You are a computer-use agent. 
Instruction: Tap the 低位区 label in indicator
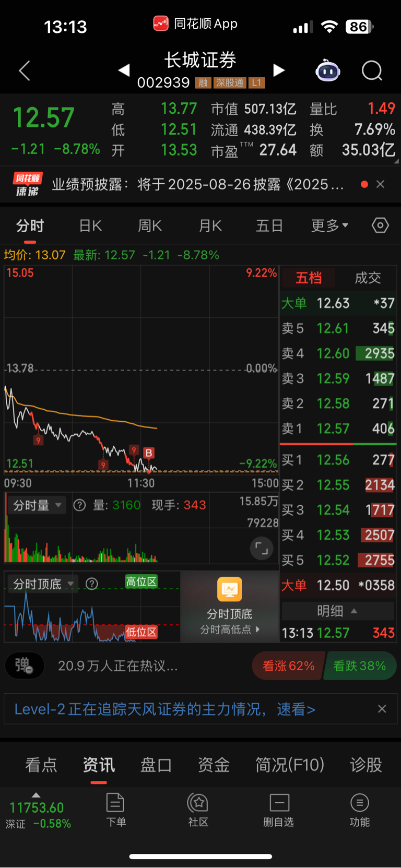pos(141,632)
